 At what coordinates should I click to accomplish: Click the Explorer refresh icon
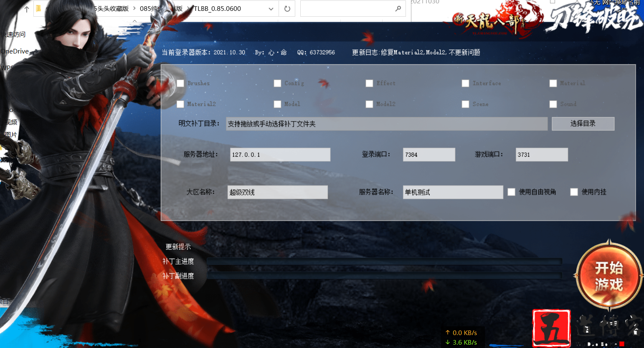pyautogui.click(x=287, y=9)
